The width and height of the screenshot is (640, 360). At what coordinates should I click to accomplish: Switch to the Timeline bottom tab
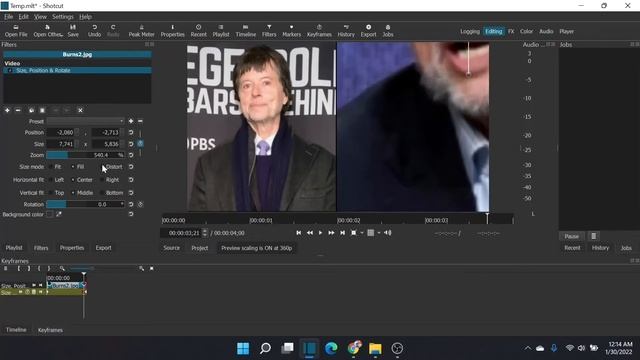pyautogui.click(x=16, y=330)
